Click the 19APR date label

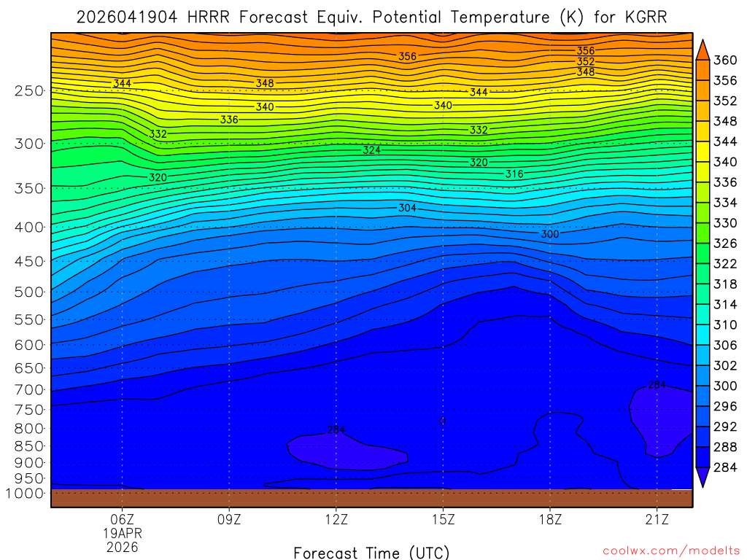(x=123, y=533)
